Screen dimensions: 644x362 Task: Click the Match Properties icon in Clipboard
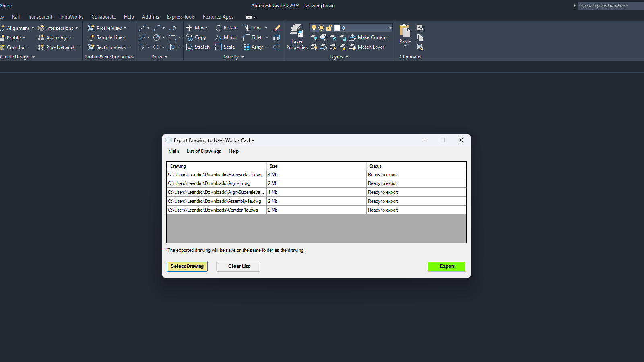(420, 47)
